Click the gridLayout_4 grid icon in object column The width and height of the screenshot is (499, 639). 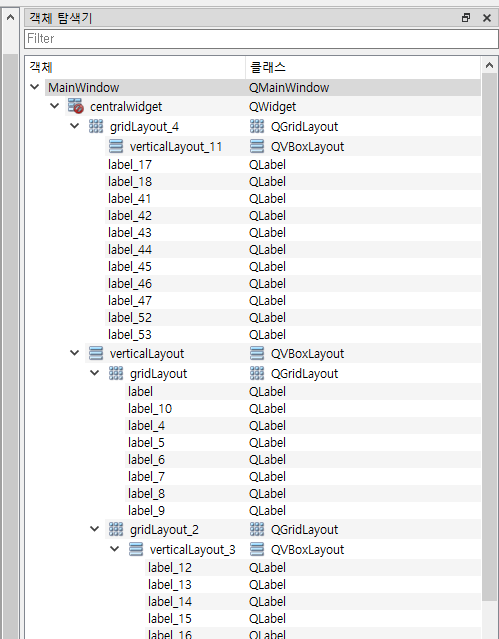click(x=96, y=126)
